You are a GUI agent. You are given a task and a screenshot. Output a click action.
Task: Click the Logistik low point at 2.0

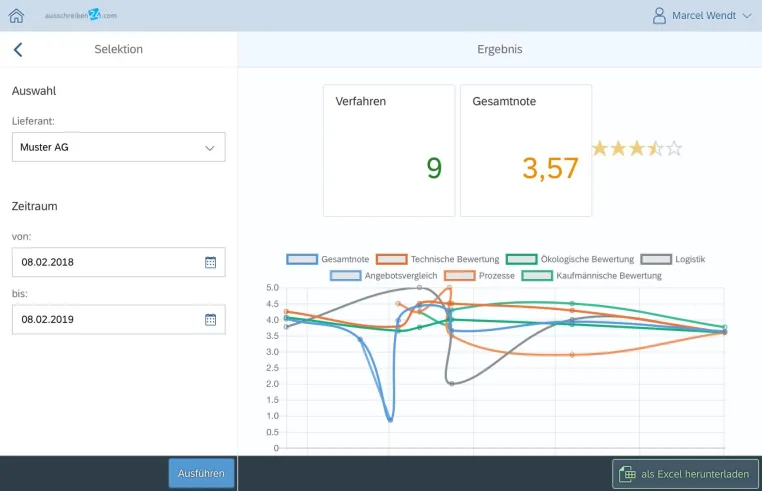point(452,384)
